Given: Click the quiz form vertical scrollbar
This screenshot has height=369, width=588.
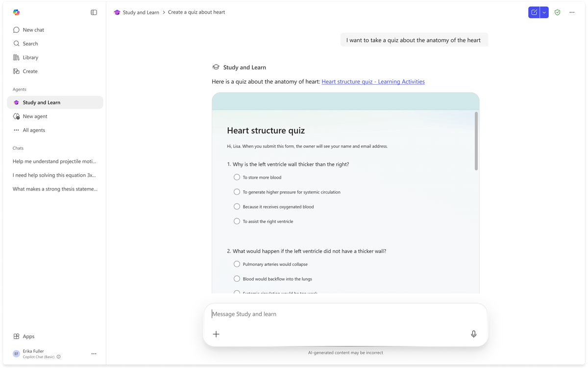Looking at the screenshot, I should 476,141.
